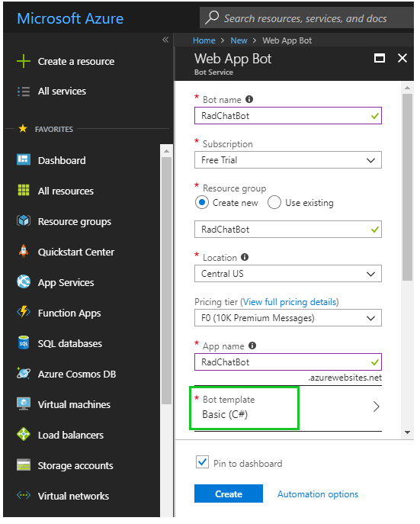Viewport: 420px width, 524px height.
Task: Open the Create a resource menu item
Action: 75,62
